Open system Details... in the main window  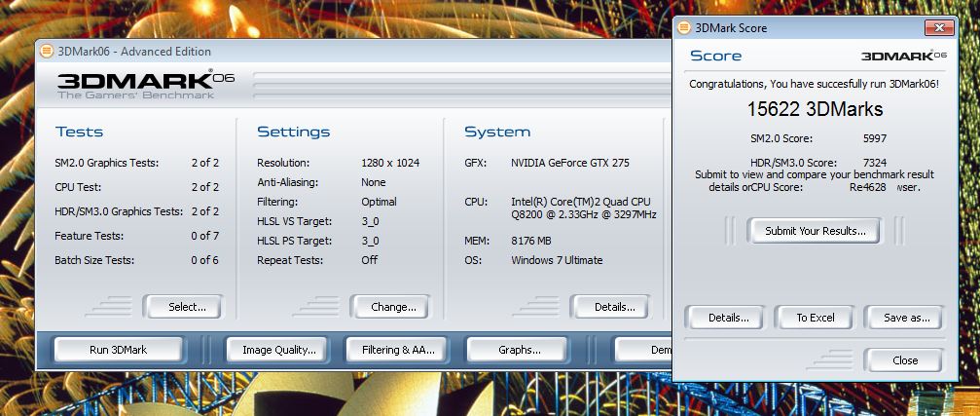point(610,307)
